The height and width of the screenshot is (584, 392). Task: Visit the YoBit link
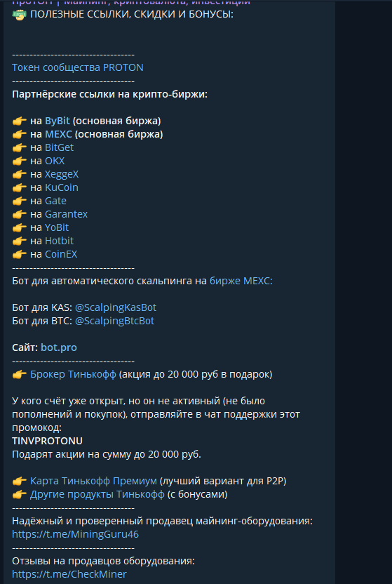[57, 227]
